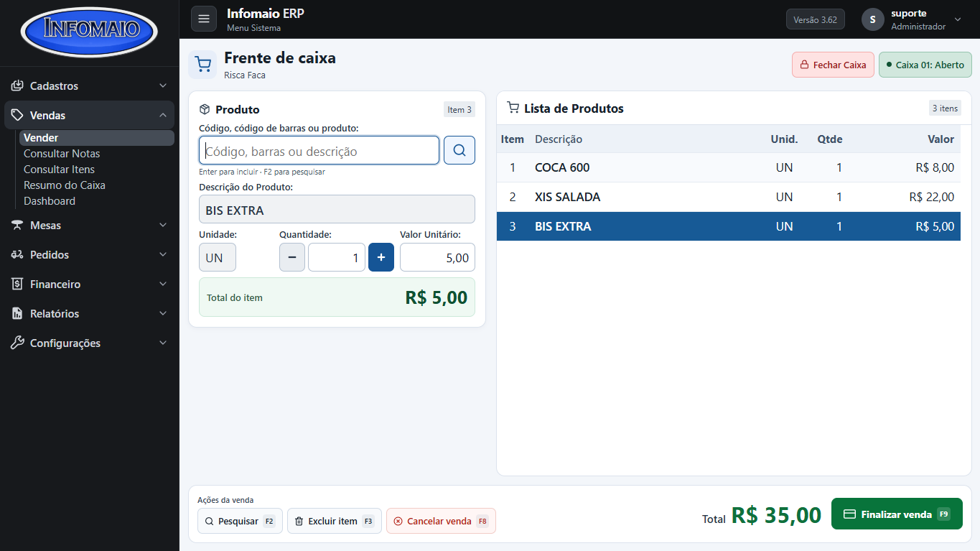Collapse the Vendas menu chevron
The width and height of the screenshot is (980, 551).
pyautogui.click(x=162, y=115)
